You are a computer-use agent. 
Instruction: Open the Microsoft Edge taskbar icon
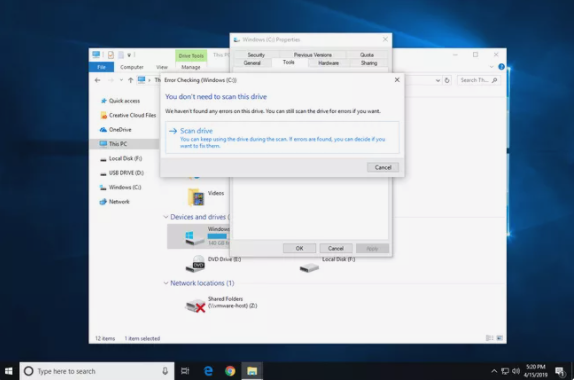pyautogui.click(x=208, y=371)
